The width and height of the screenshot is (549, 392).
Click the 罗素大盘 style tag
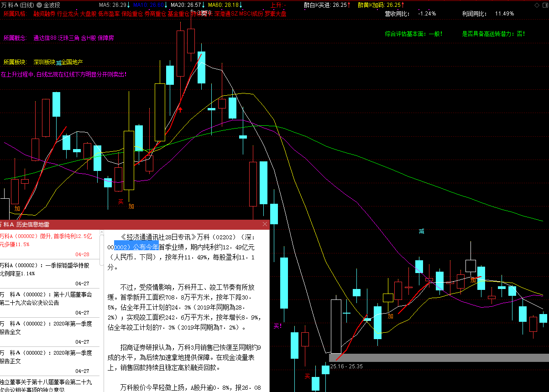(x=276, y=14)
